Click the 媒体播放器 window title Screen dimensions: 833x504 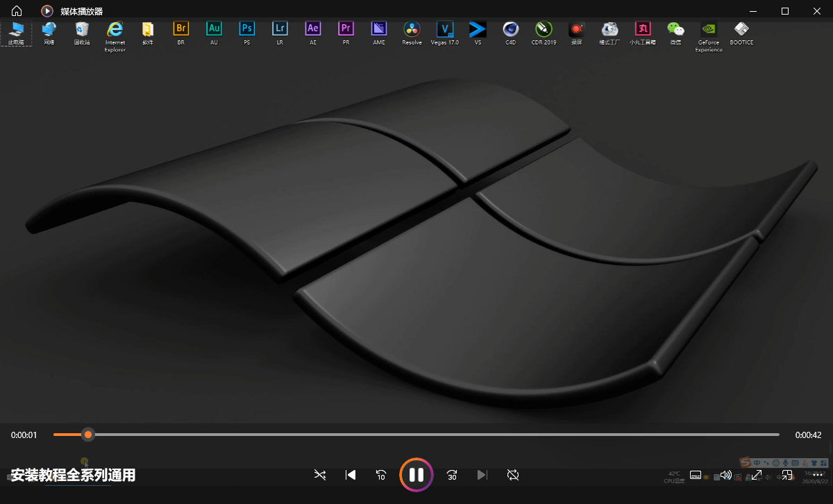(x=81, y=11)
